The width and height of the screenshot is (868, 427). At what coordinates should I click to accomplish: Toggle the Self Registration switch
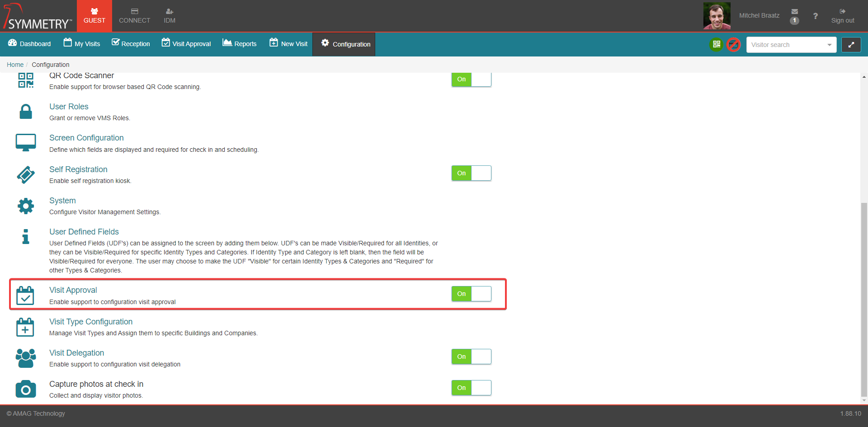471,173
